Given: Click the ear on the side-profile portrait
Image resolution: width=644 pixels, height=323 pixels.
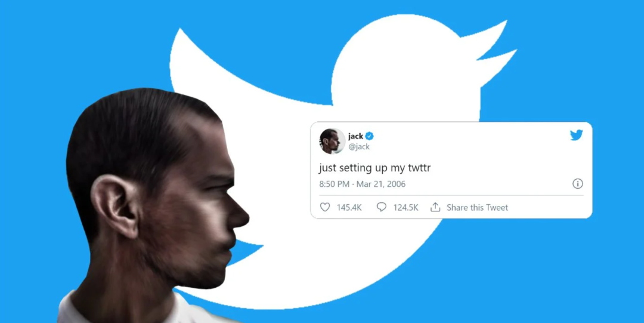Looking at the screenshot, I should click(x=116, y=206).
